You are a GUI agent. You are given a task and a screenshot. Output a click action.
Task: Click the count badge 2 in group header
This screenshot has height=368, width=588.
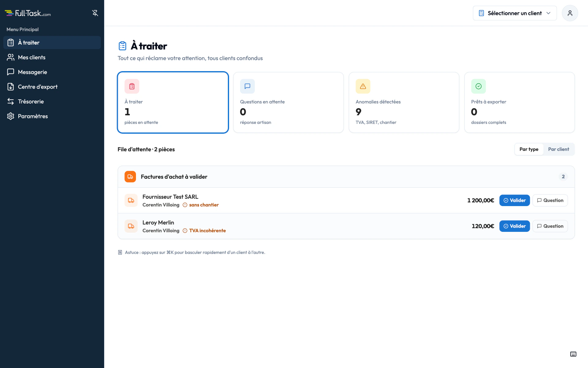tap(563, 177)
